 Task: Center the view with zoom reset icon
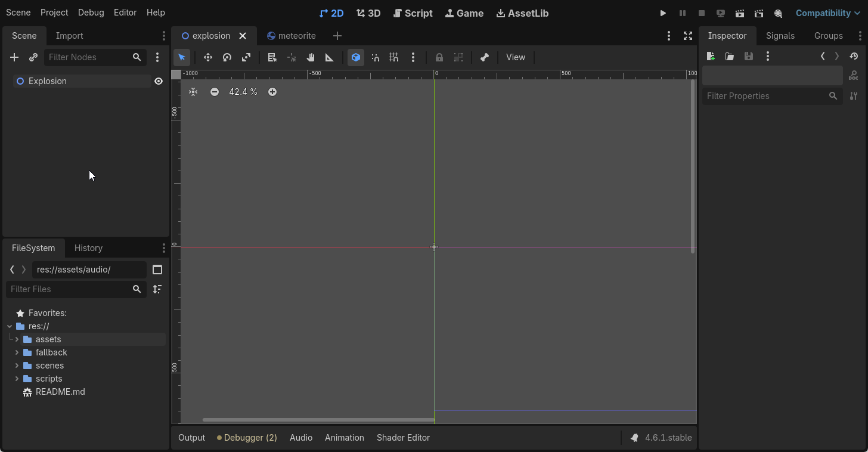point(193,92)
